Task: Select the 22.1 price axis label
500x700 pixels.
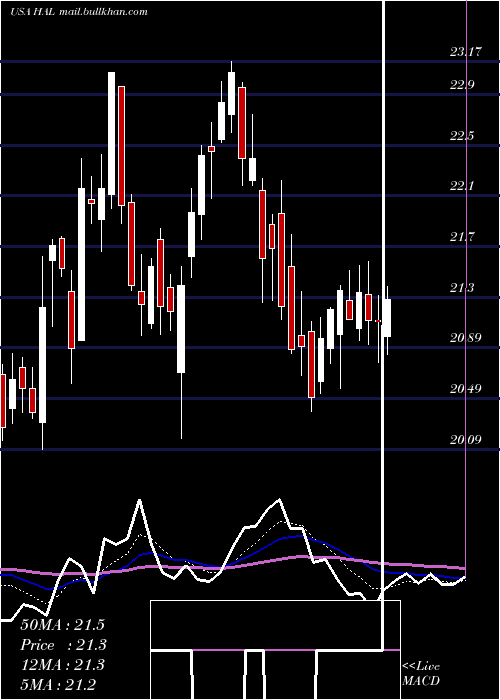Action: (462, 186)
